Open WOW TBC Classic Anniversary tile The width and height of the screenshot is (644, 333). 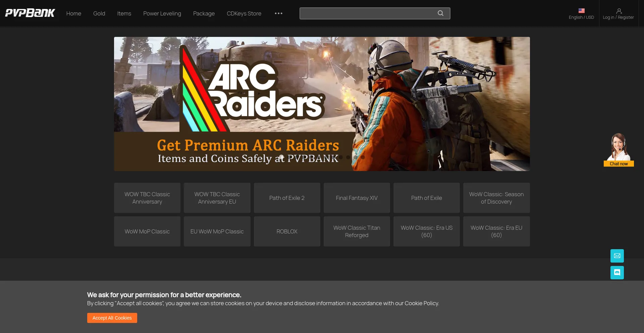click(x=147, y=198)
